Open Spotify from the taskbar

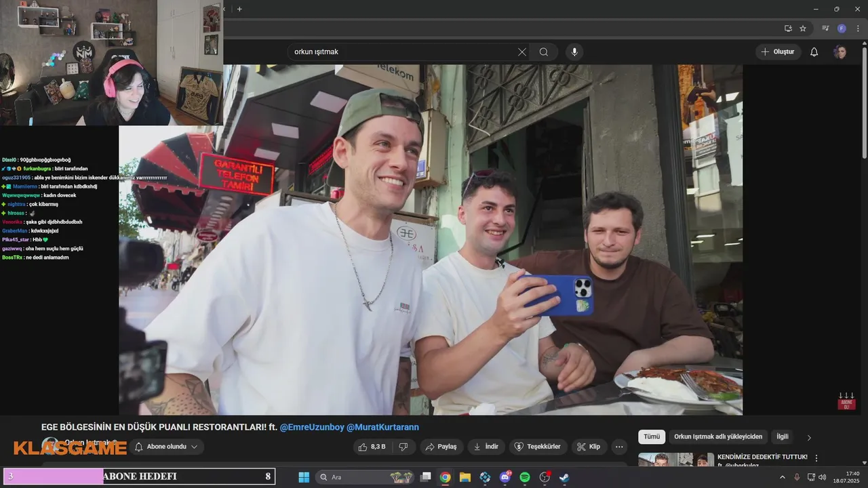[524, 477]
